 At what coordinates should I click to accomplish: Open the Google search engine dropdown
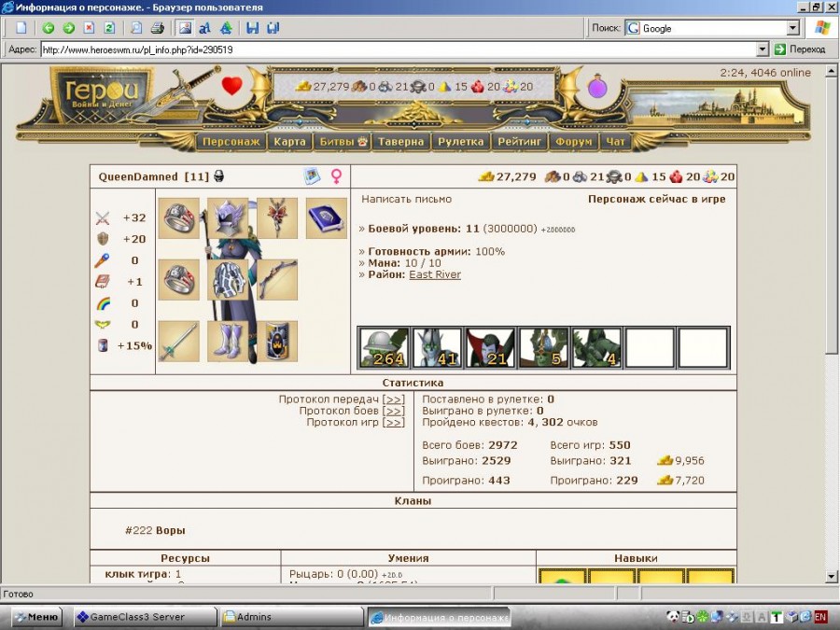point(792,28)
